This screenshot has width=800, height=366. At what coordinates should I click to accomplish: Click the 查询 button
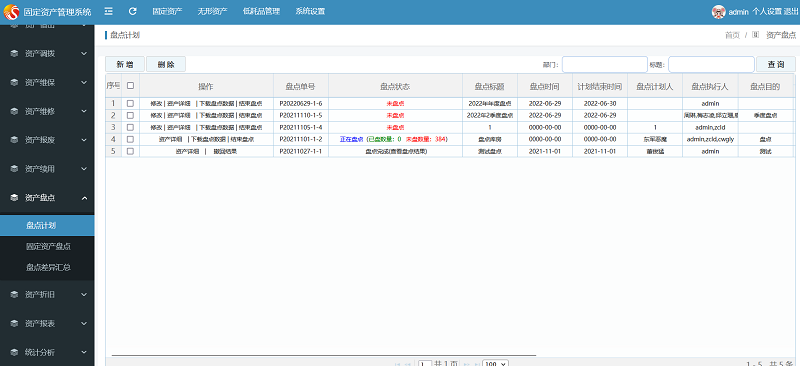point(776,64)
